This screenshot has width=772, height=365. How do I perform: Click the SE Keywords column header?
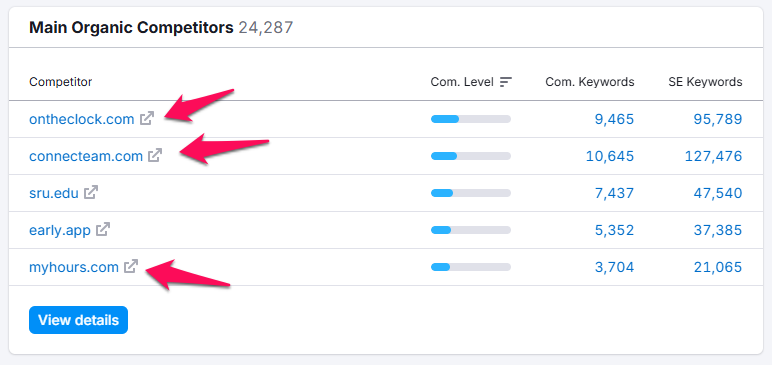(705, 82)
